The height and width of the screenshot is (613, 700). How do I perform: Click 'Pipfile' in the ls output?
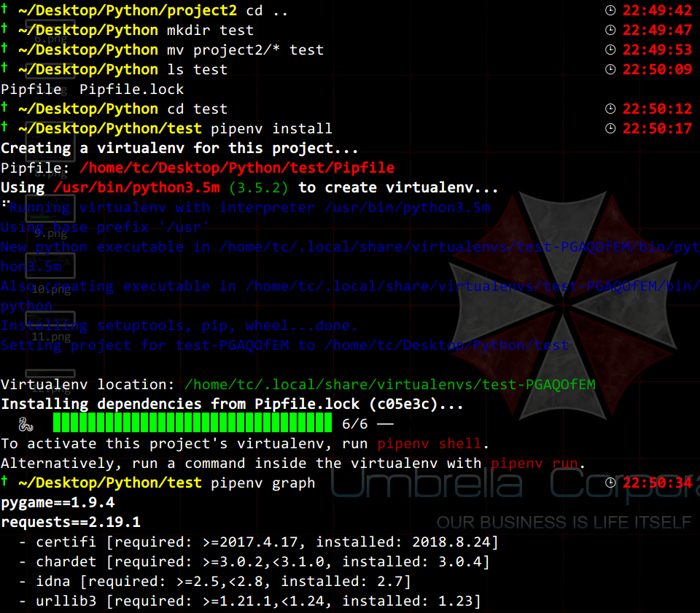[x=31, y=90]
